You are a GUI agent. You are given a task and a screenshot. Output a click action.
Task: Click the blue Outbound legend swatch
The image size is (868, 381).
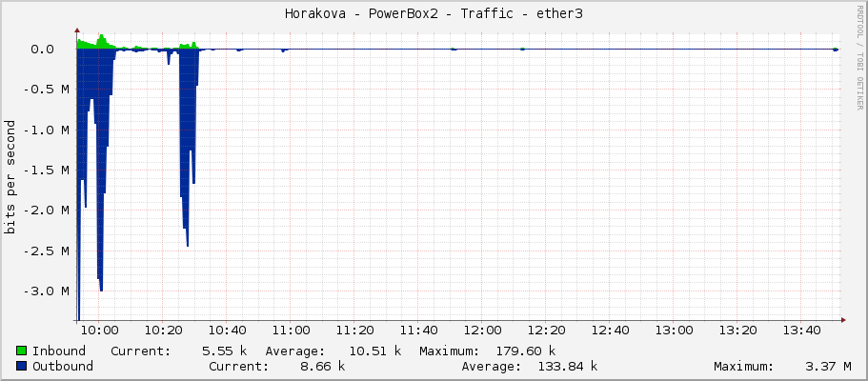[x=22, y=366]
